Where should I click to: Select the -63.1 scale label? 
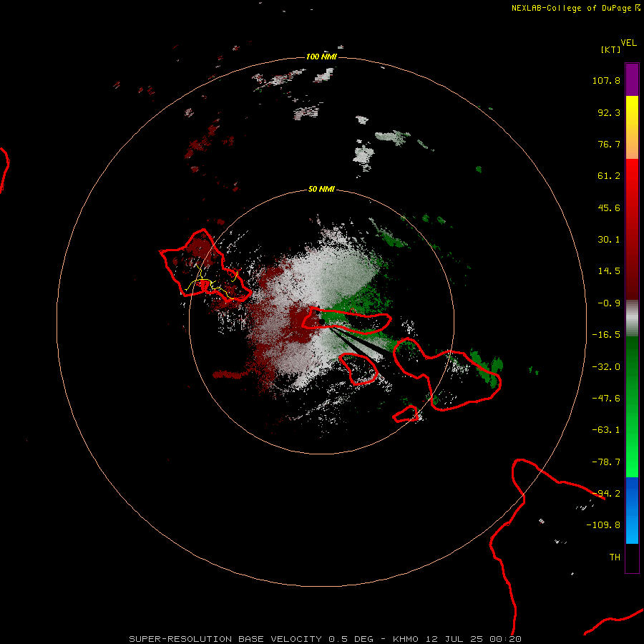tap(606, 430)
